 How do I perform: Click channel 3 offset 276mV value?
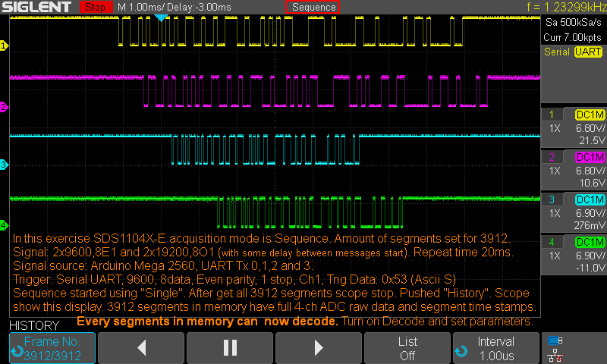pyautogui.click(x=590, y=225)
